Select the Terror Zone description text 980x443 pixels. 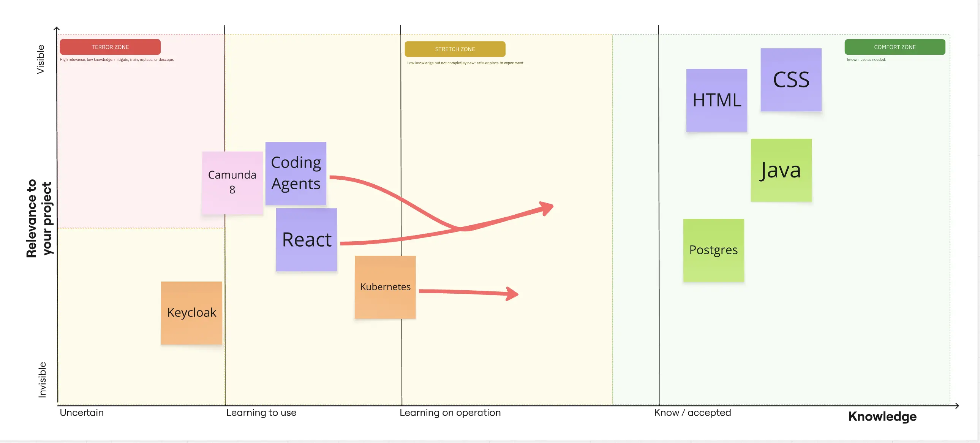[117, 60]
